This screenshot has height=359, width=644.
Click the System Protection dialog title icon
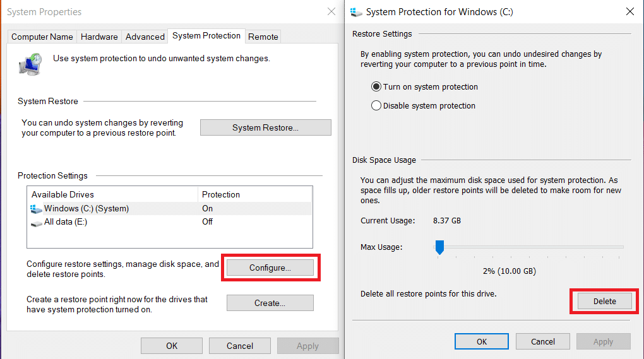coord(357,12)
